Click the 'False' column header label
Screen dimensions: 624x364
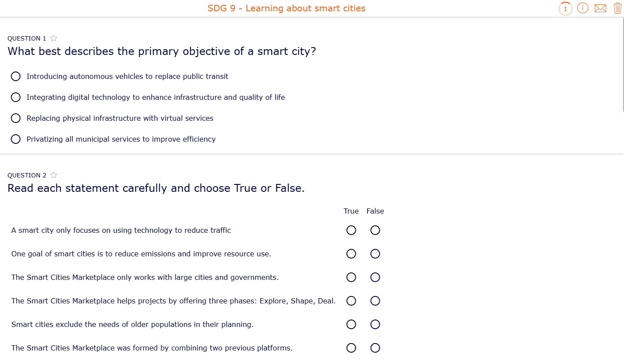pos(375,211)
